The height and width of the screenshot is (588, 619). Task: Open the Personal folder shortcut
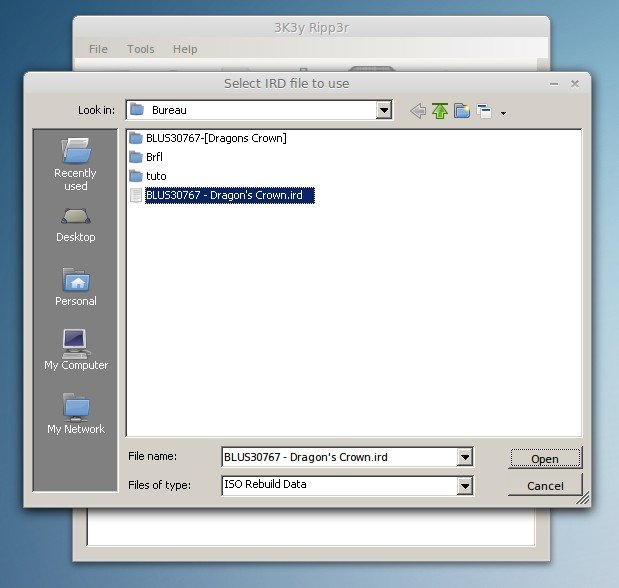tap(76, 287)
